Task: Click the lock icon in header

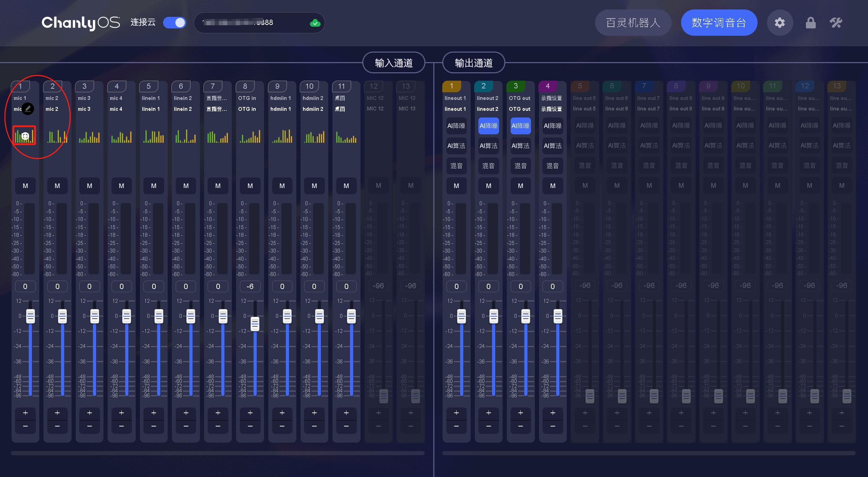Action: 810,23
